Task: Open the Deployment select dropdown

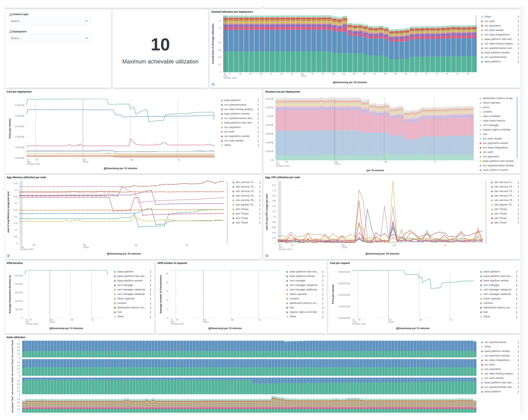Action: (x=50, y=38)
